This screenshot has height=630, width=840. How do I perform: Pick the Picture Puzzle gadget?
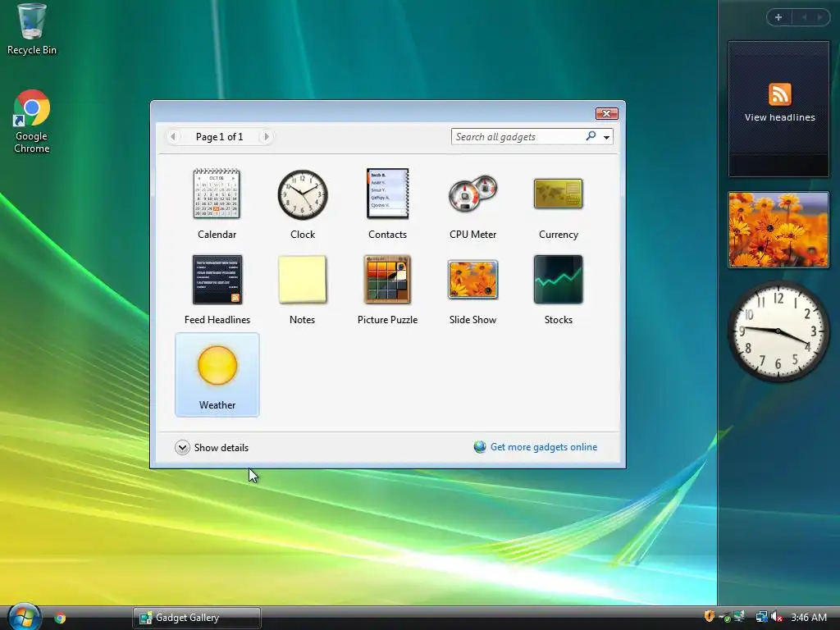[387, 280]
